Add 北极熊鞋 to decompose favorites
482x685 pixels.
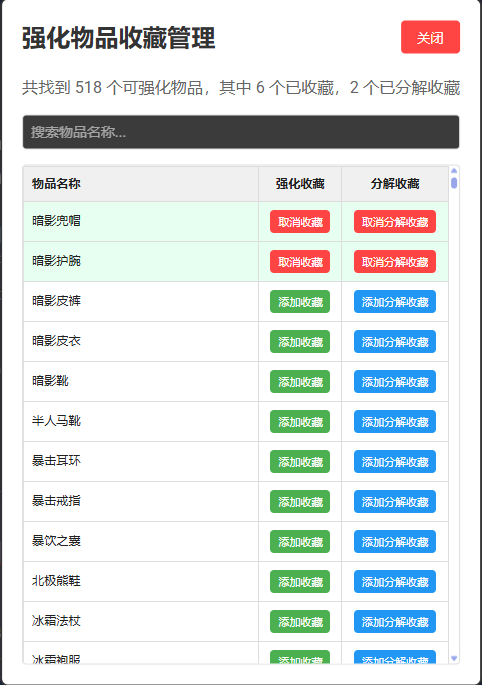click(395, 581)
